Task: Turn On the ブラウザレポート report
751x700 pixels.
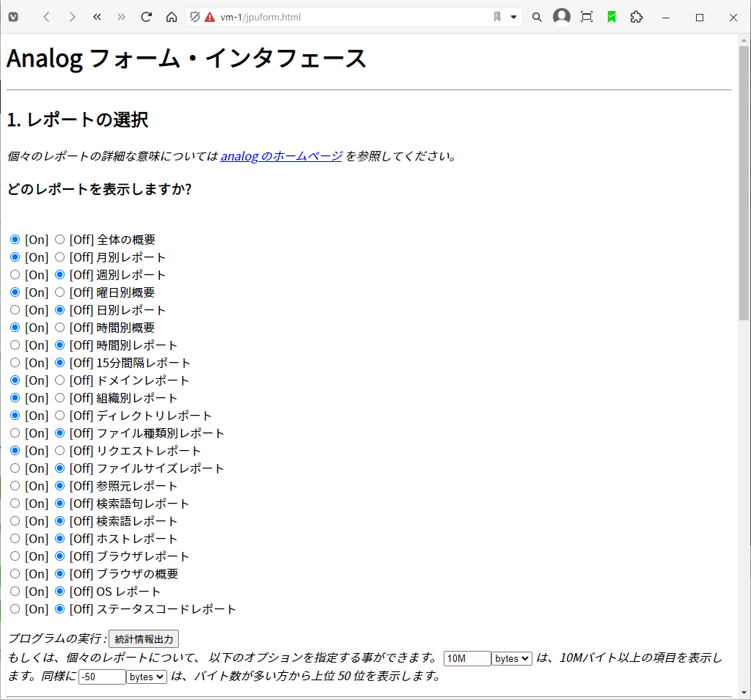Action: pos(15,556)
